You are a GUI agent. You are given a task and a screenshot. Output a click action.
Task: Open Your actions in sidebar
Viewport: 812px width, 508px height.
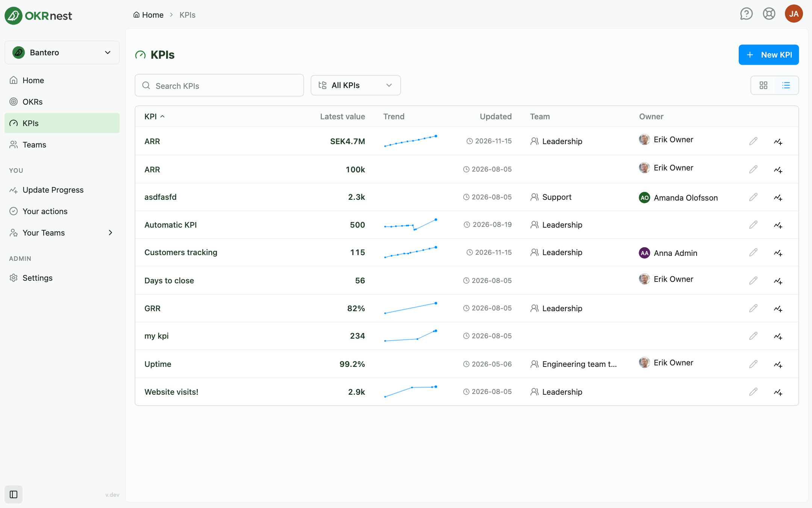[x=62, y=211]
